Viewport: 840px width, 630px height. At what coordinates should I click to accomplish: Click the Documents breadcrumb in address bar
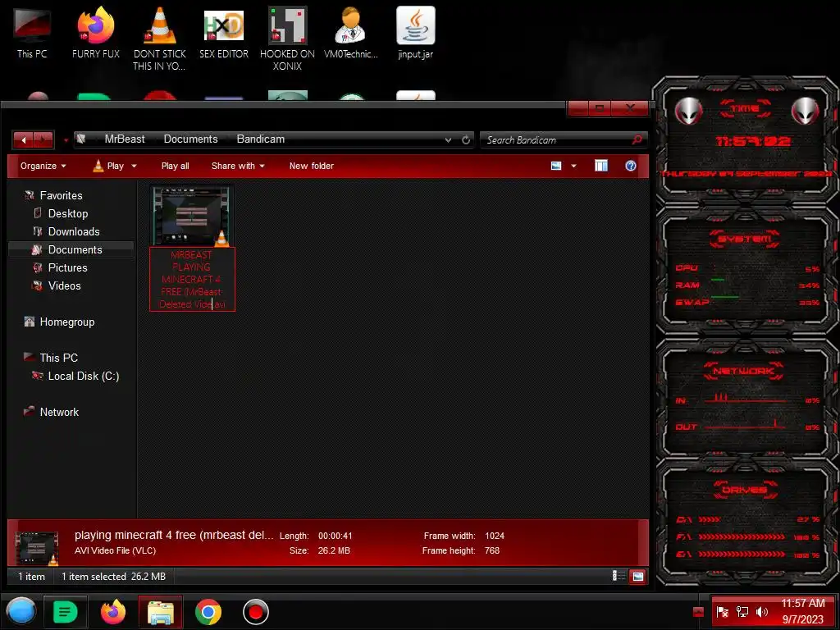coord(190,139)
